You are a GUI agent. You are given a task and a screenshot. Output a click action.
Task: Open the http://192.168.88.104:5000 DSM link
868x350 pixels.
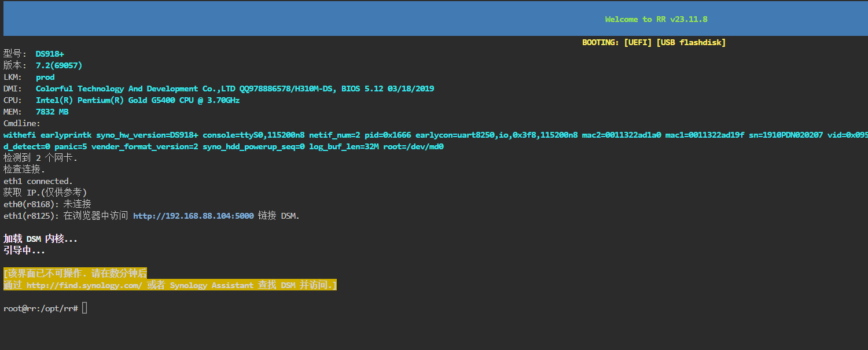tap(193, 216)
